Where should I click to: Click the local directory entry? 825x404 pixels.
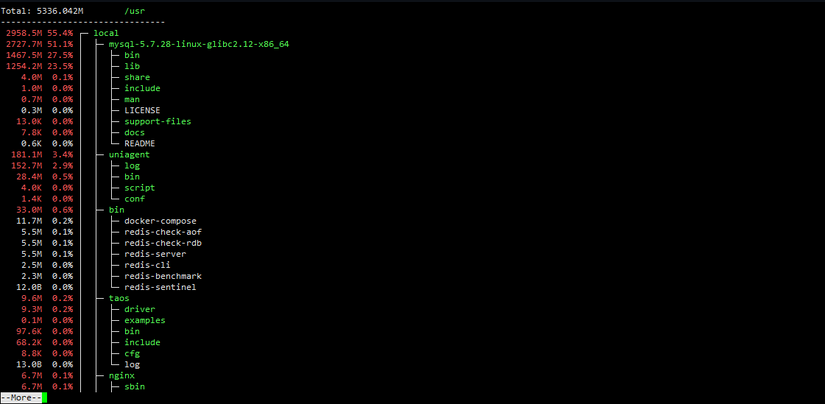pos(106,33)
